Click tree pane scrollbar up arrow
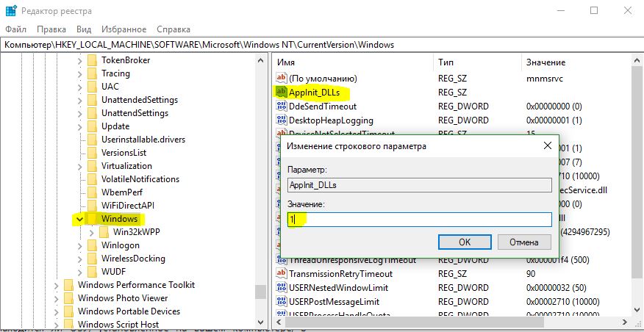This screenshot has height=332, width=644. click(260, 60)
